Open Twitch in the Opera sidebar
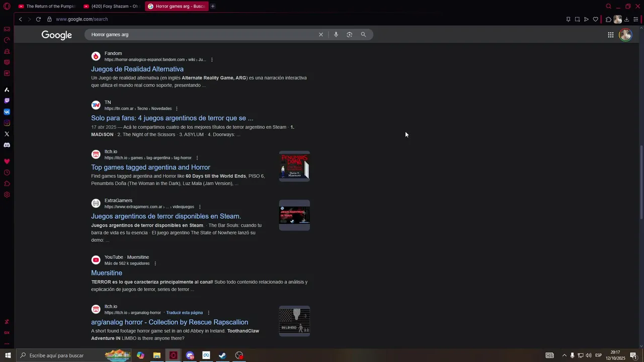The height and width of the screenshot is (362, 644). pyautogui.click(x=7, y=101)
